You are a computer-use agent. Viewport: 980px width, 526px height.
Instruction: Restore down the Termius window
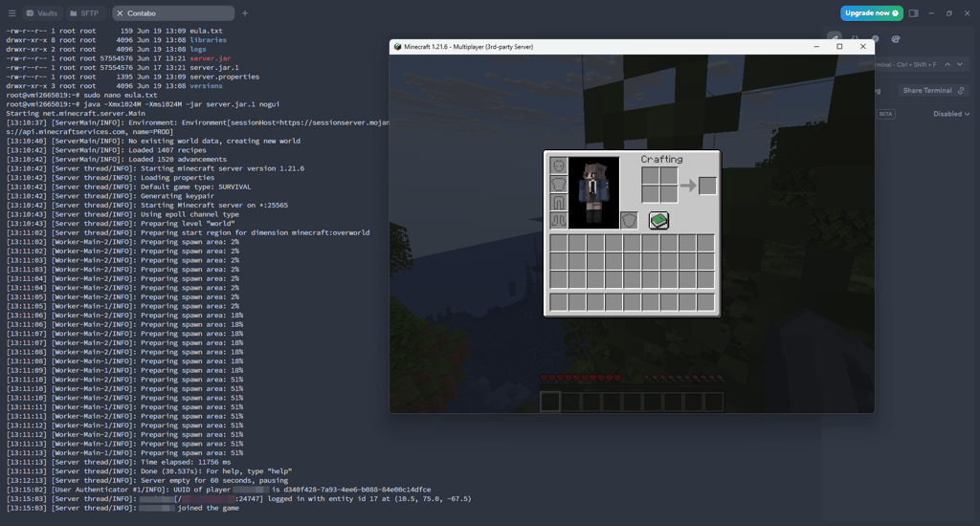948,13
